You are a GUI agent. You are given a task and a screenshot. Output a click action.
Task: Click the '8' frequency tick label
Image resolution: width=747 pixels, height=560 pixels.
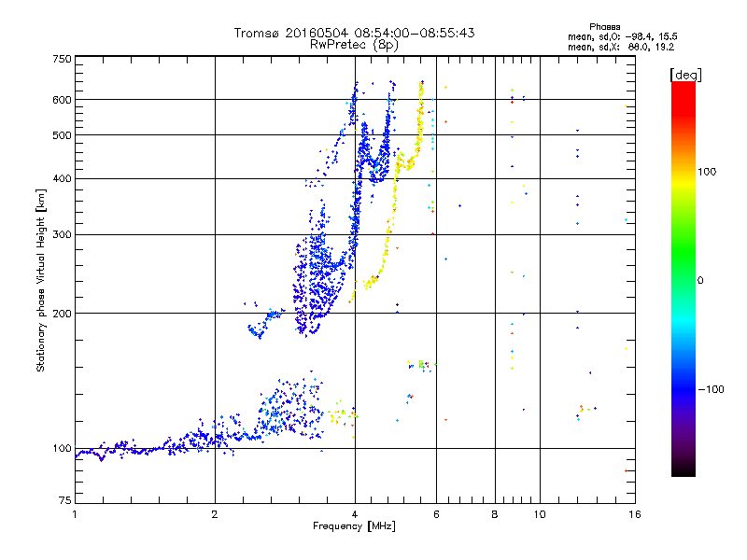[x=495, y=514]
